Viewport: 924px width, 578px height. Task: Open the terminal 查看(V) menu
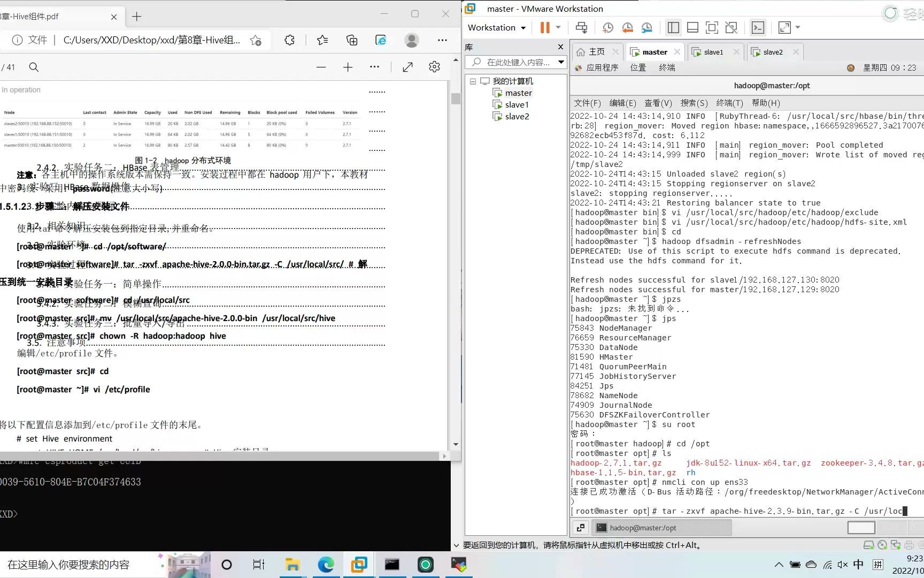click(x=658, y=103)
